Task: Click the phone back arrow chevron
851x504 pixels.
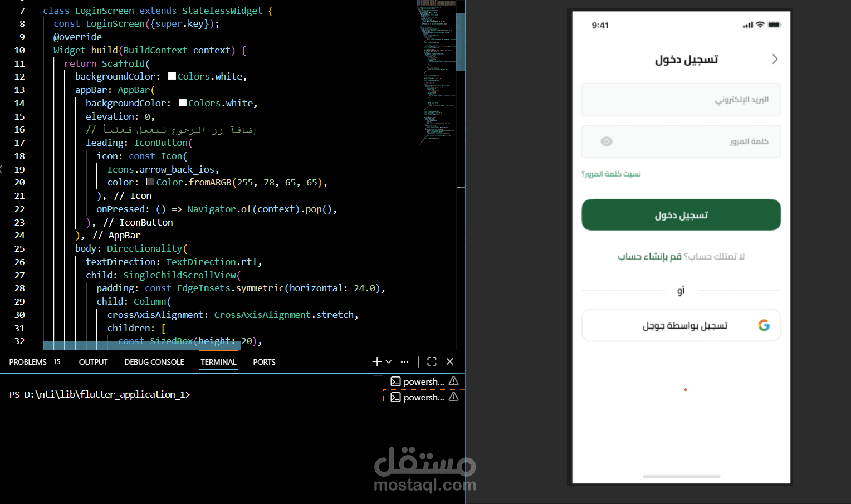Action: pyautogui.click(x=775, y=59)
